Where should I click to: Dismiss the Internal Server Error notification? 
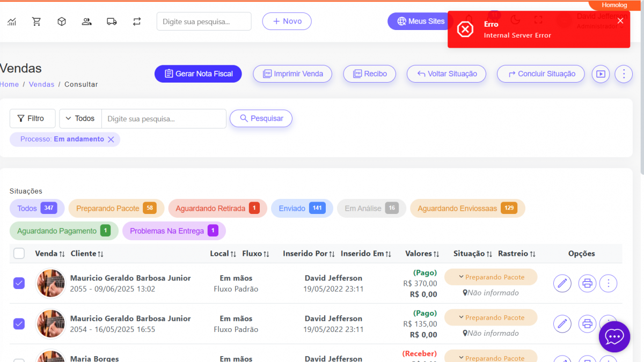pyautogui.click(x=620, y=21)
